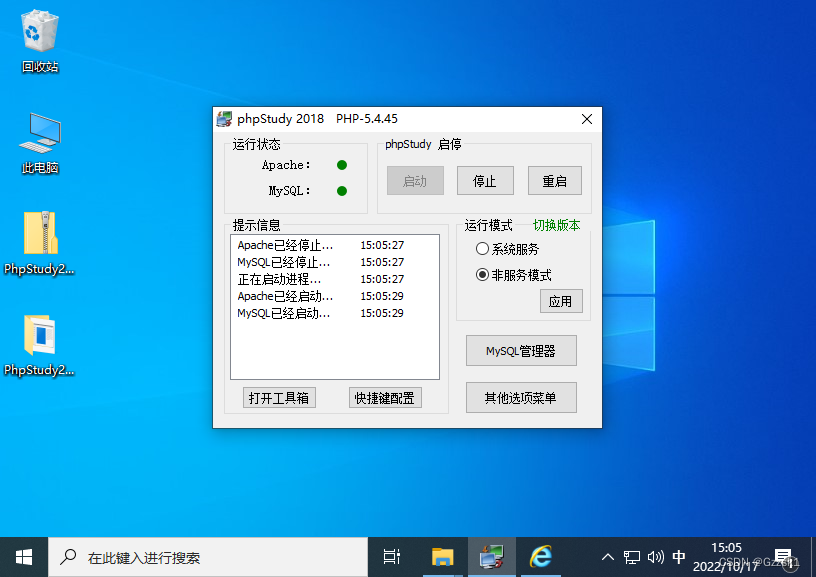Launch Internet Explorer from the taskbar
Screen dimensions: 816x577
pos(541,557)
